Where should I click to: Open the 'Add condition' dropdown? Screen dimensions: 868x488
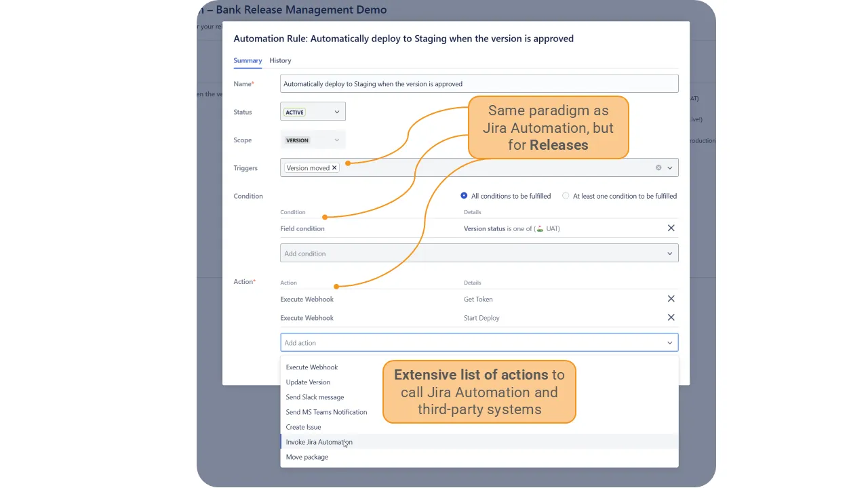[479, 253]
